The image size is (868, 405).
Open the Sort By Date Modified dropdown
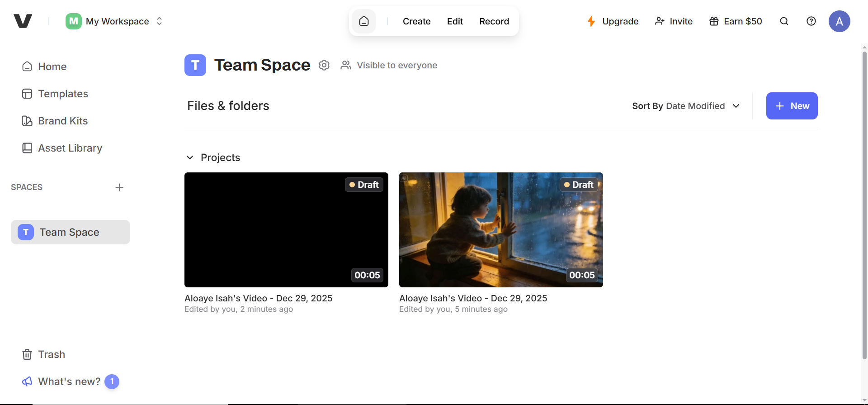(x=686, y=106)
